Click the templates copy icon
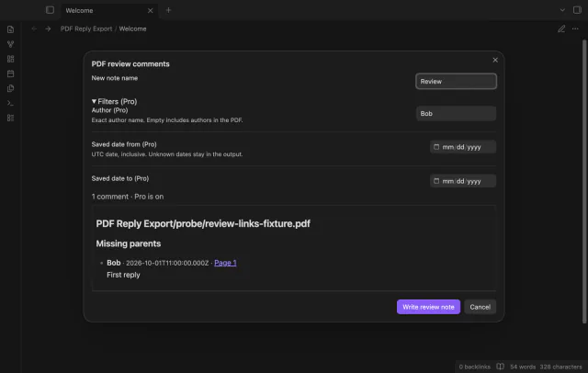Image resolution: width=588 pixels, height=373 pixels. [10, 88]
